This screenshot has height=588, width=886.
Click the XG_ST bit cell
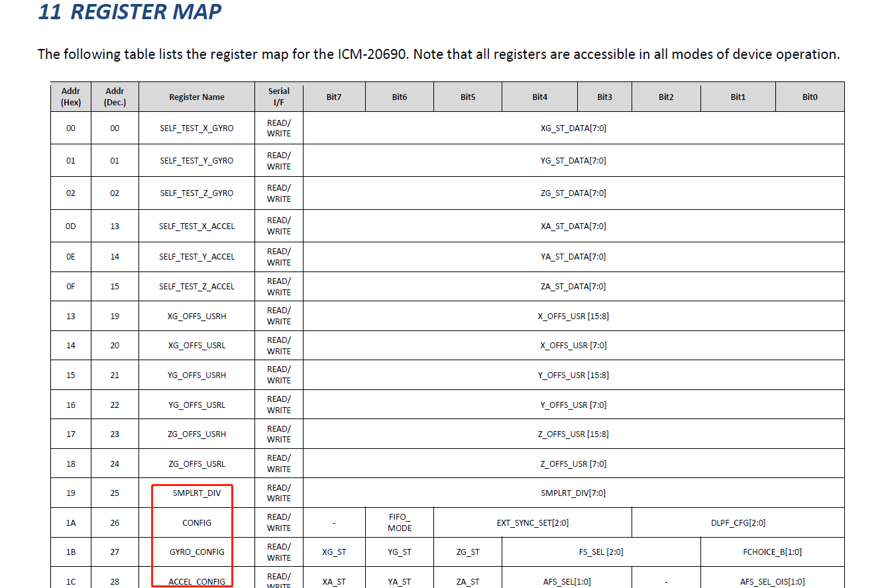tap(334, 552)
